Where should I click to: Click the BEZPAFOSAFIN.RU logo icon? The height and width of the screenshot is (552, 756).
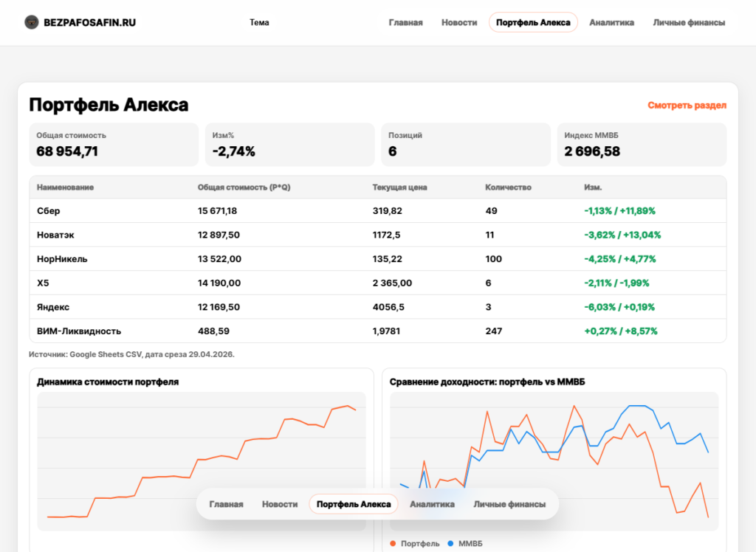point(31,22)
